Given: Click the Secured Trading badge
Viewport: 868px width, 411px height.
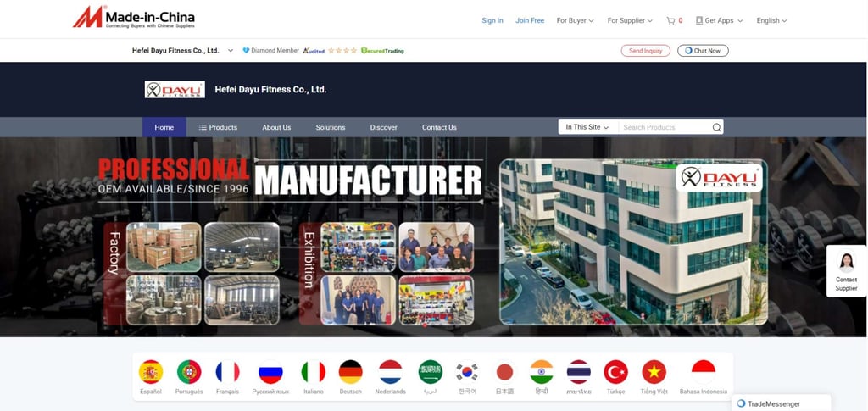Looking at the screenshot, I should (x=382, y=50).
